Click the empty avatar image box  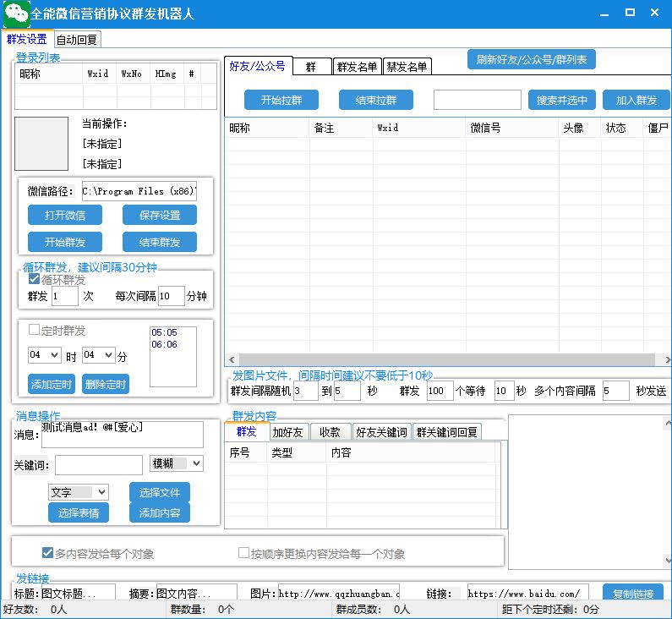[x=41, y=144]
